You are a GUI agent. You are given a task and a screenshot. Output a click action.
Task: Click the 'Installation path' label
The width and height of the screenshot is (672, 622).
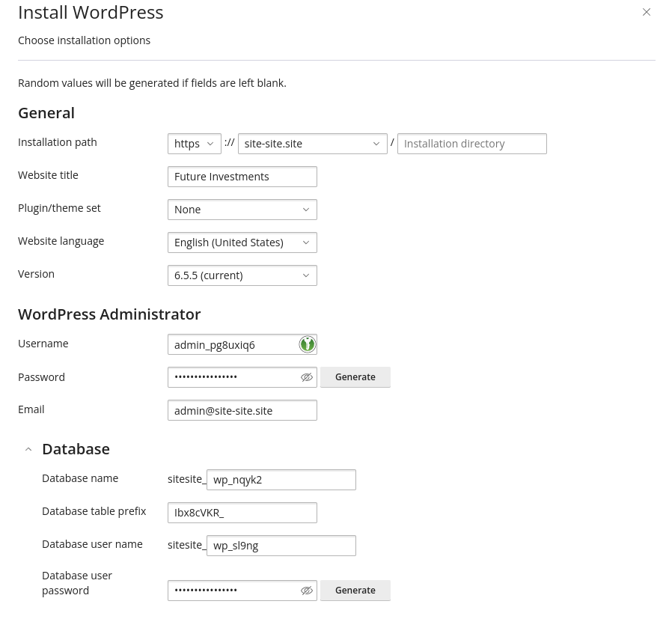58,142
